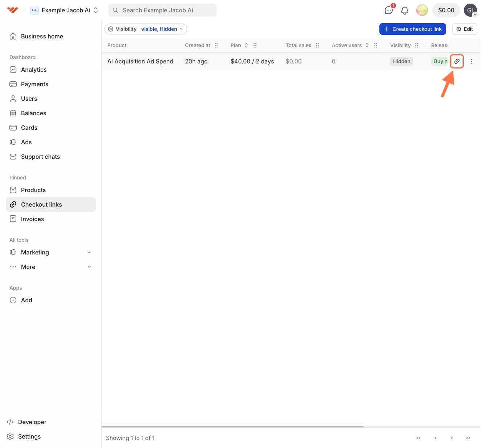Open row options three-dot menu
Viewport: 482px width, 448px height.
tap(471, 61)
